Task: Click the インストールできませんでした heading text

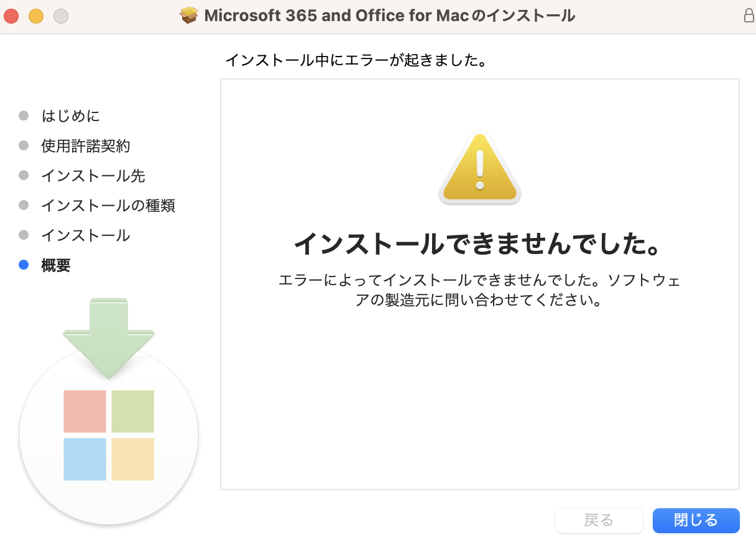Action: [x=477, y=244]
